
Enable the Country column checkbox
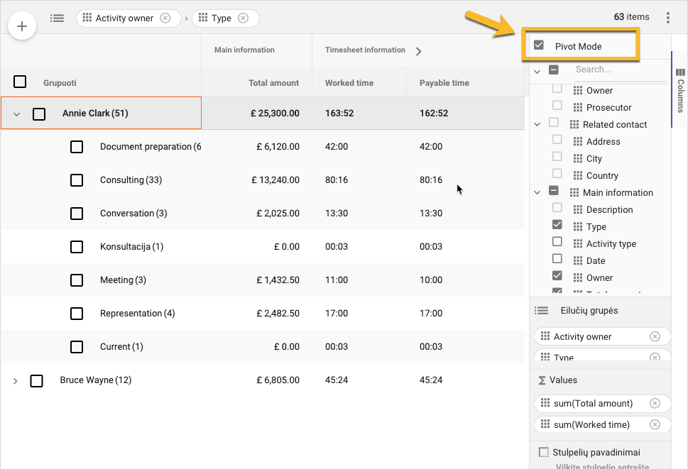[557, 173]
